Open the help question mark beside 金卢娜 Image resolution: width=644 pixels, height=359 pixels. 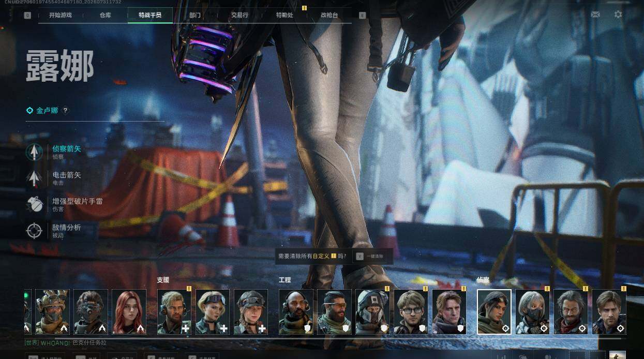65,110
